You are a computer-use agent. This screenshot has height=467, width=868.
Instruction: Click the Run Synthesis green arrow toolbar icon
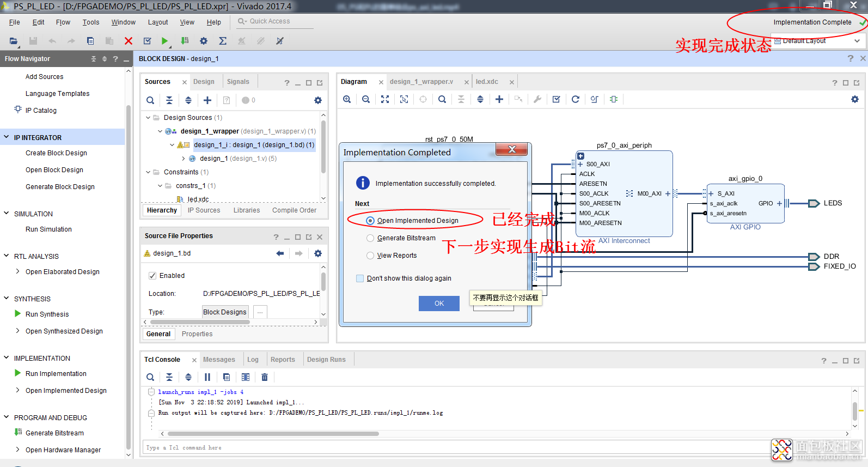click(165, 41)
